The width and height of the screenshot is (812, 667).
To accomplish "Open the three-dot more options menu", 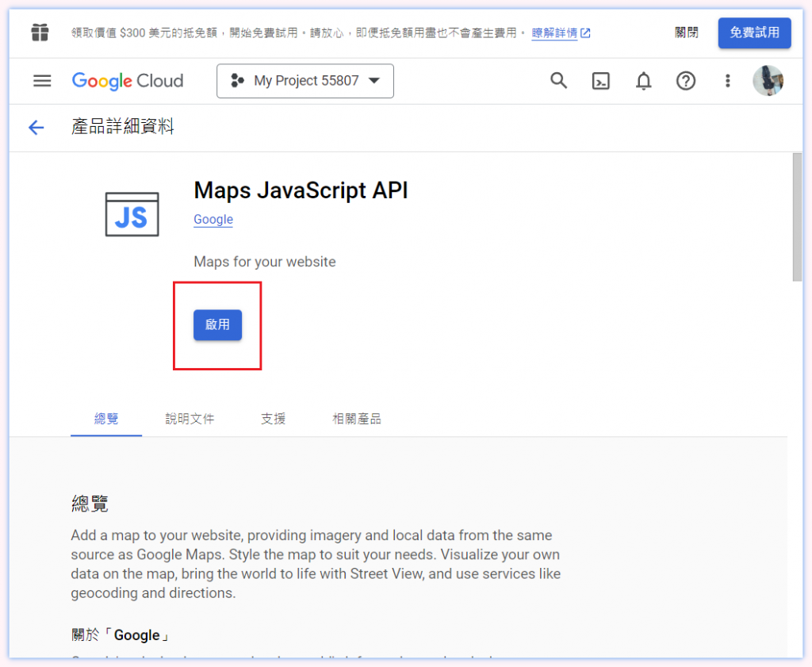I will 728,81.
